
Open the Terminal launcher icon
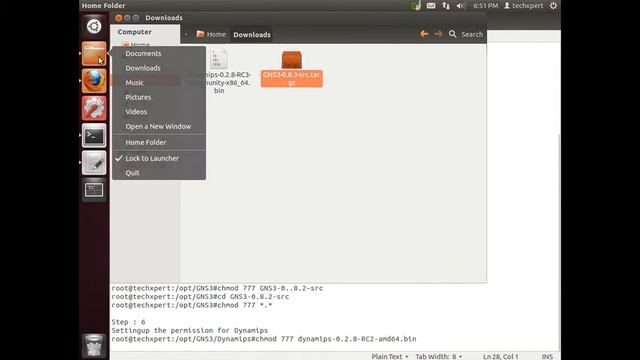94,136
